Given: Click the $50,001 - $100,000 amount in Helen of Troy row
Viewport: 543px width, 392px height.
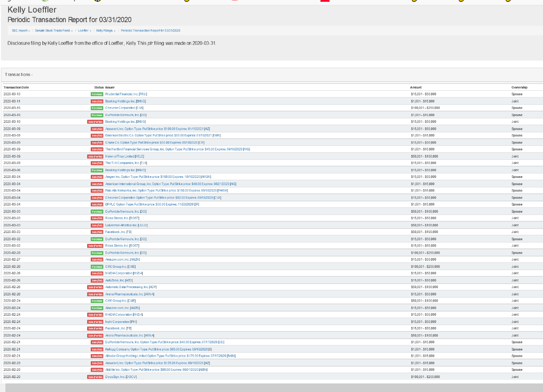Looking at the screenshot, I should point(424,156).
